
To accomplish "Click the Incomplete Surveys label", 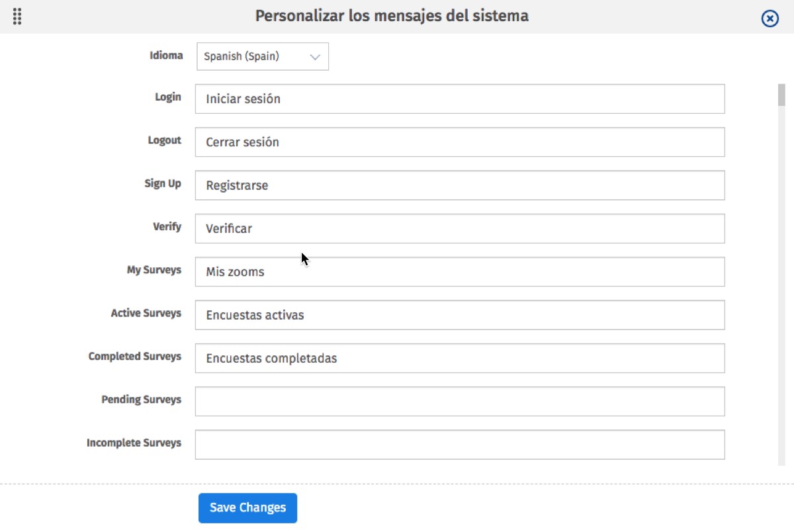I will [x=134, y=443].
